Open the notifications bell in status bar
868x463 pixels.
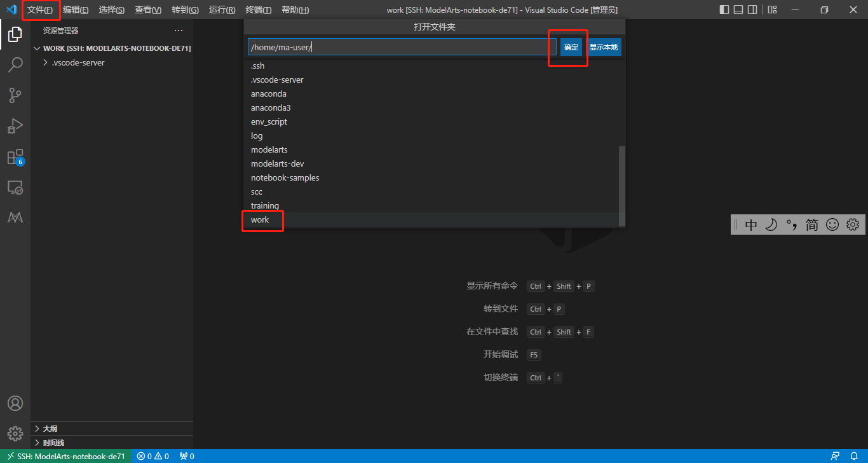854,456
